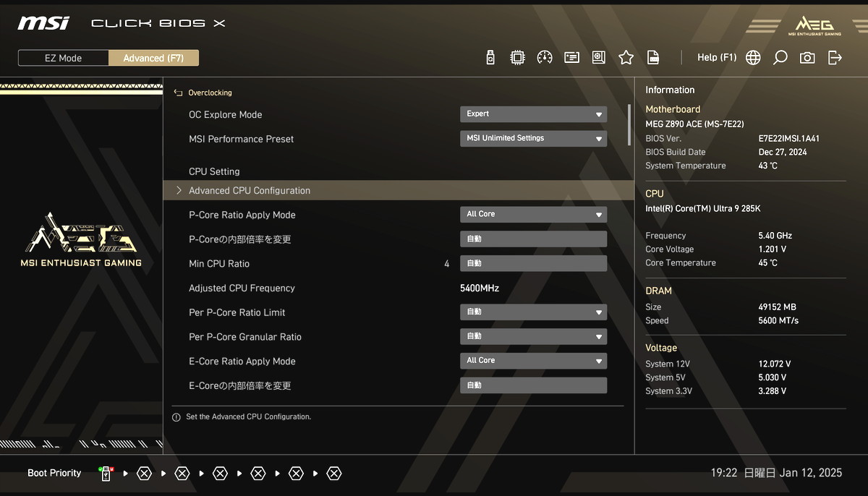Open Per P-Core Granular Ratio dropdown
This screenshot has height=496, width=868.
tap(533, 336)
